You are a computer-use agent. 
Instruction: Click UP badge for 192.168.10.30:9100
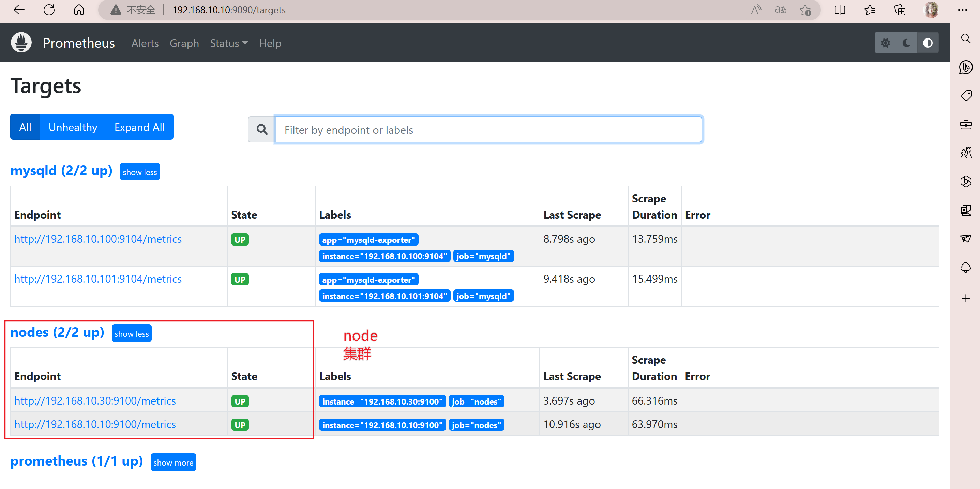tap(240, 401)
